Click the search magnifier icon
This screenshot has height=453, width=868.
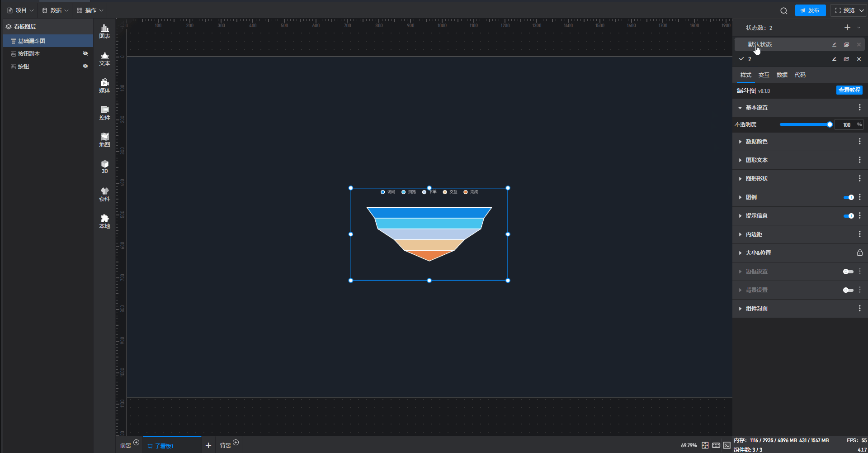click(x=784, y=10)
